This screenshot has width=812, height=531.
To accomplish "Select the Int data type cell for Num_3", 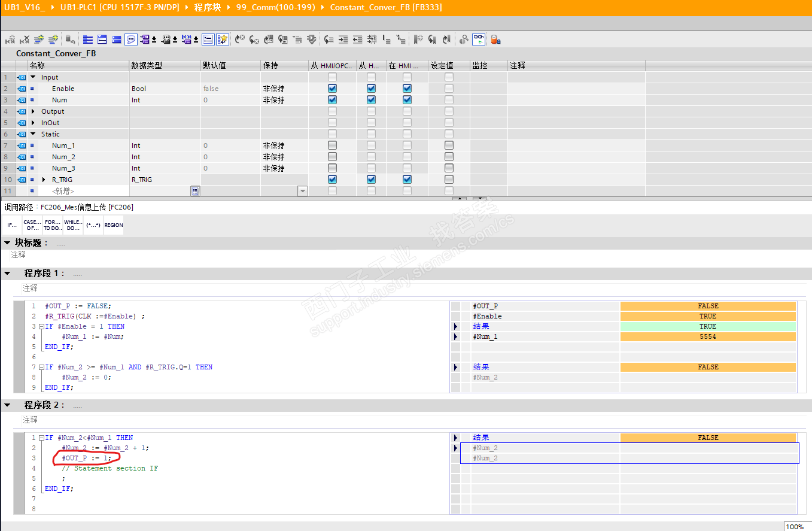I will click(x=165, y=168).
